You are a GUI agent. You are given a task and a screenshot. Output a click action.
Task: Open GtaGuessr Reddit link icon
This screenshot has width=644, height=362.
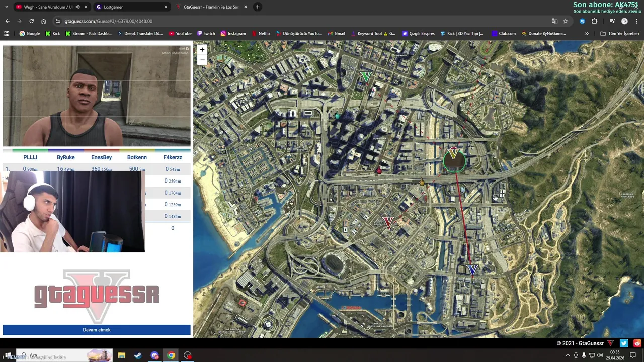click(637, 343)
